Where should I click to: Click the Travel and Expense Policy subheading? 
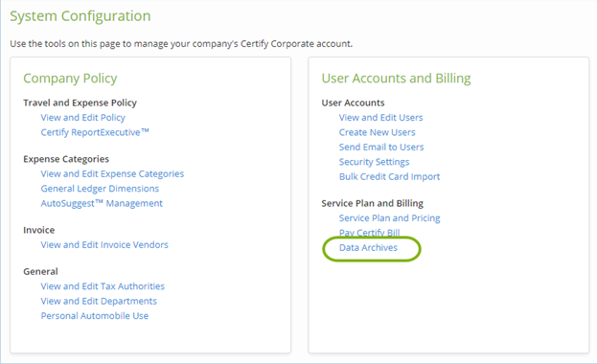80,102
